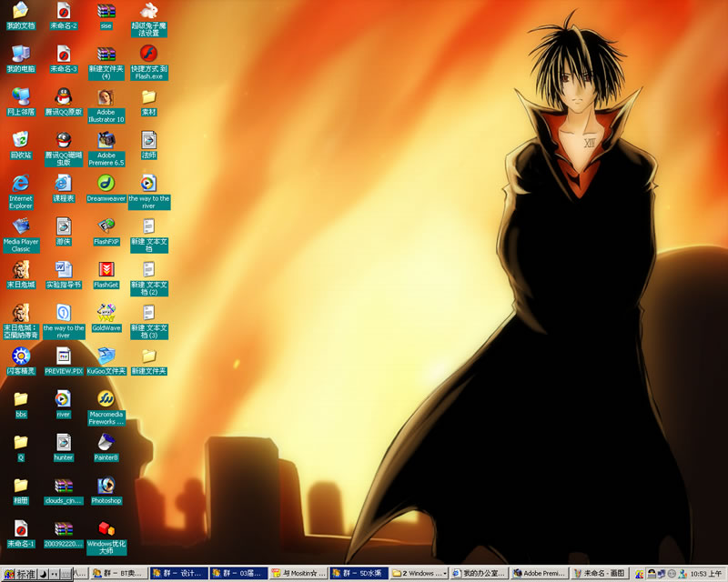Select the first 新建 文本文档 text file
This screenshot has width=728, height=582.
click(x=149, y=236)
